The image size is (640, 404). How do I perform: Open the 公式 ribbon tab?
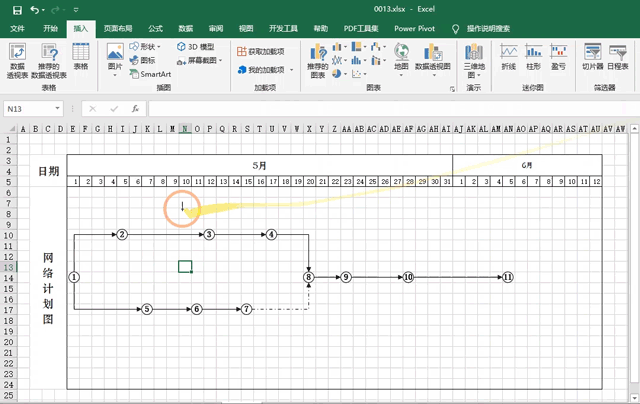(x=155, y=29)
